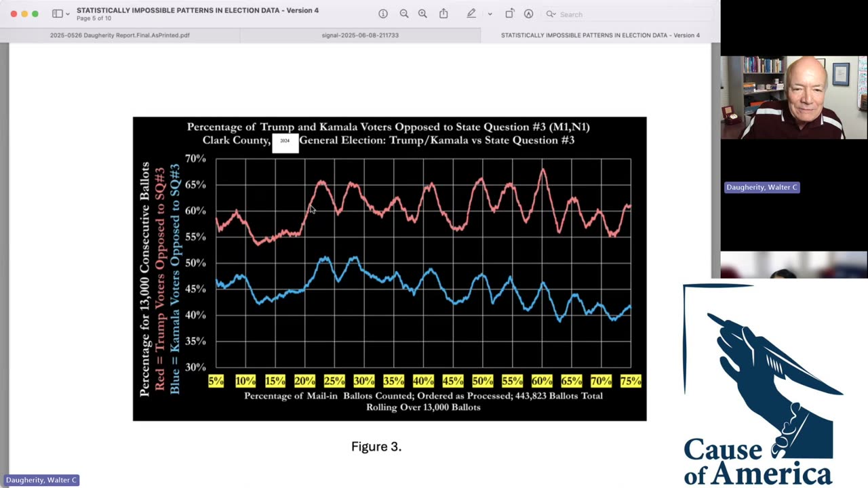The image size is (868, 488).
Task: Switch to the Daugherity Report.Final.AsPrinted.pdf tab
Action: tap(121, 35)
